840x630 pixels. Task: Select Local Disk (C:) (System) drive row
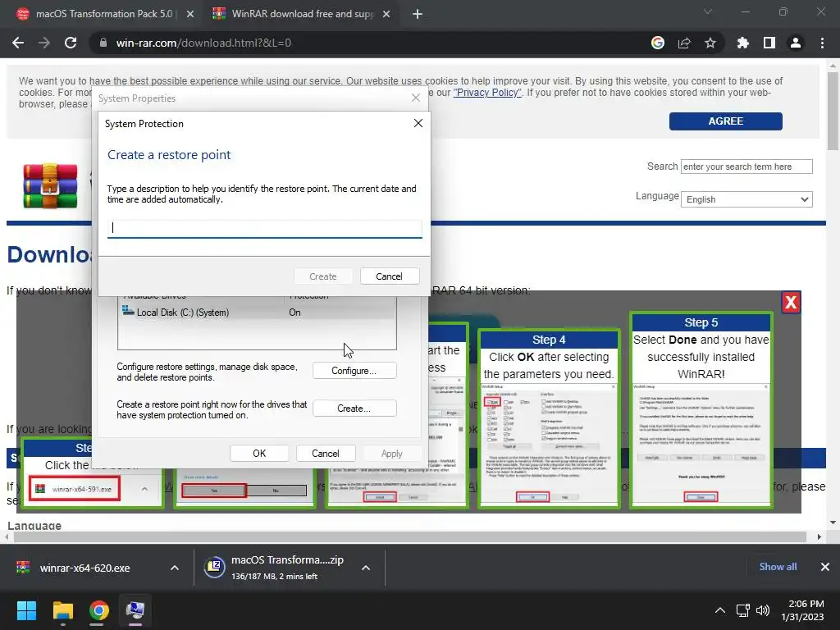tap(257, 313)
